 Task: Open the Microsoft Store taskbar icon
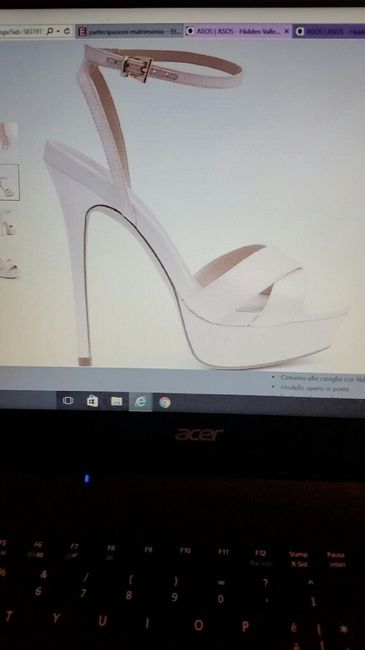(92, 401)
